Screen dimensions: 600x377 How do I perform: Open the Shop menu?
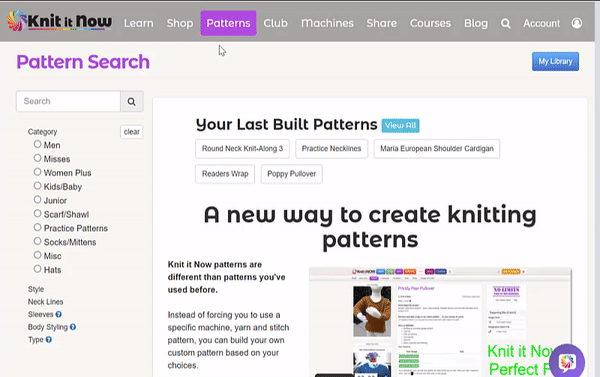(180, 23)
